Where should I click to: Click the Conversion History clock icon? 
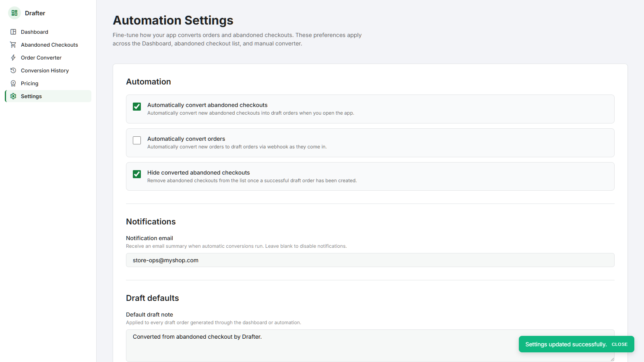[x=13, y=70]
